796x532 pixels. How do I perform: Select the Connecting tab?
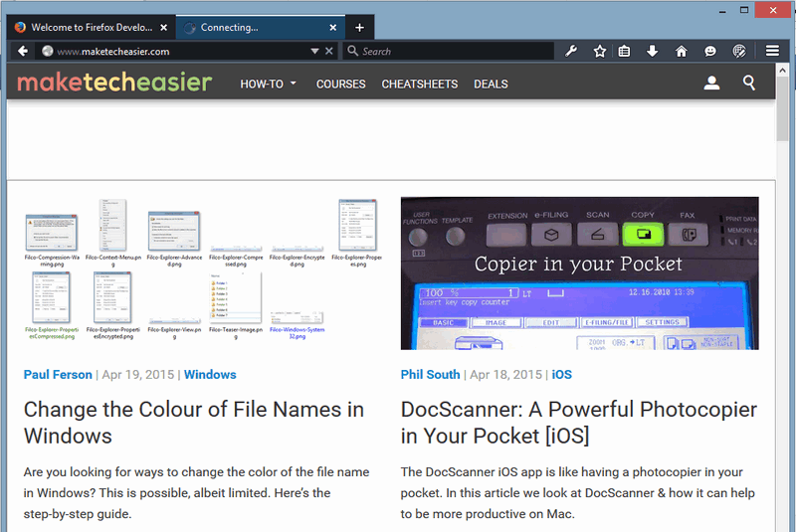(261, 28)
